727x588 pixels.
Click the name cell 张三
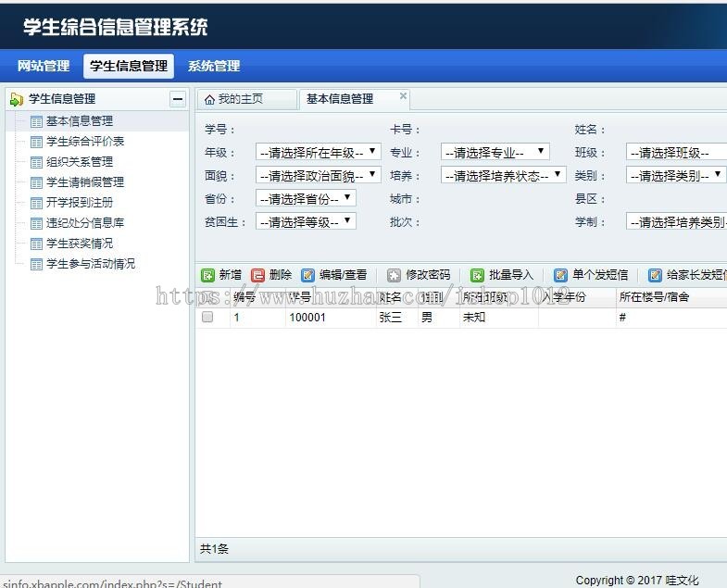tap(391, 318)
